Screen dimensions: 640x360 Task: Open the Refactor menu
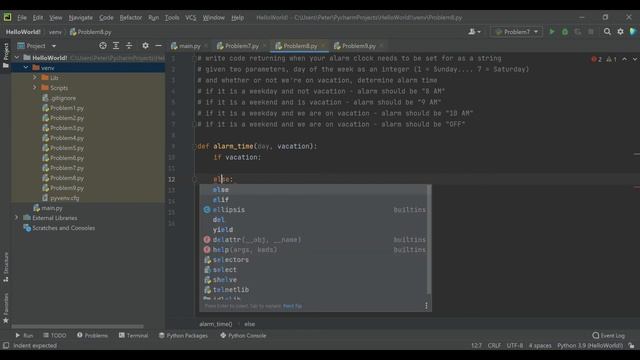point(131,18)
